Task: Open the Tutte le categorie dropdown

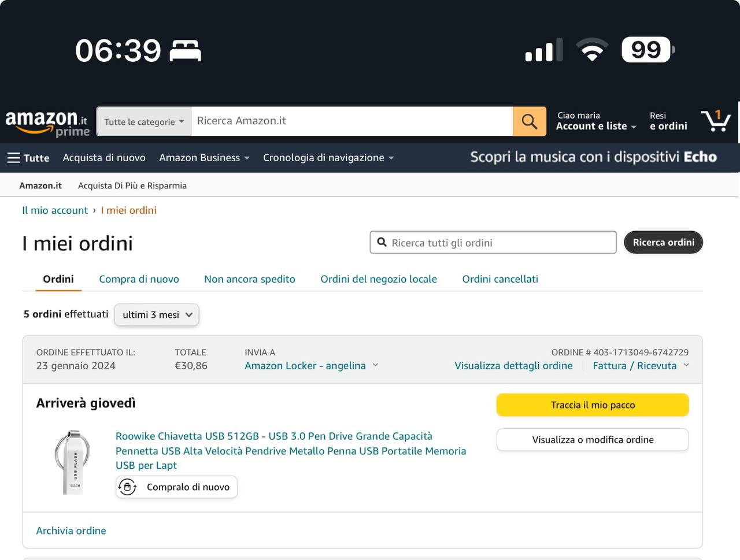Action: coord(144,121)
